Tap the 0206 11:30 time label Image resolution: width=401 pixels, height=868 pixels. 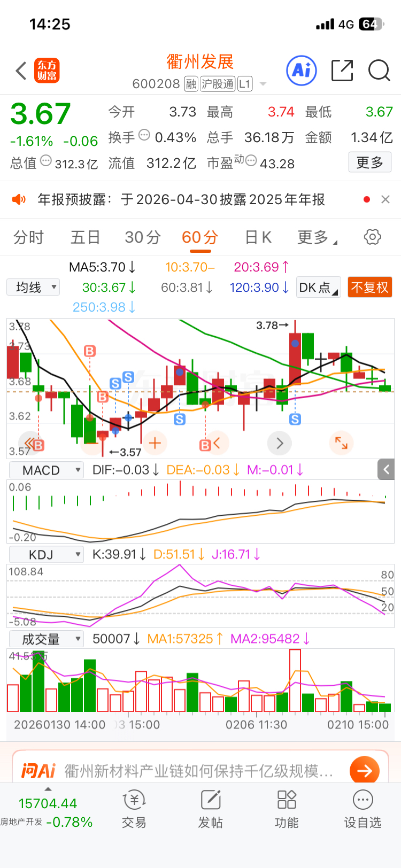click(x=256, y=725)
